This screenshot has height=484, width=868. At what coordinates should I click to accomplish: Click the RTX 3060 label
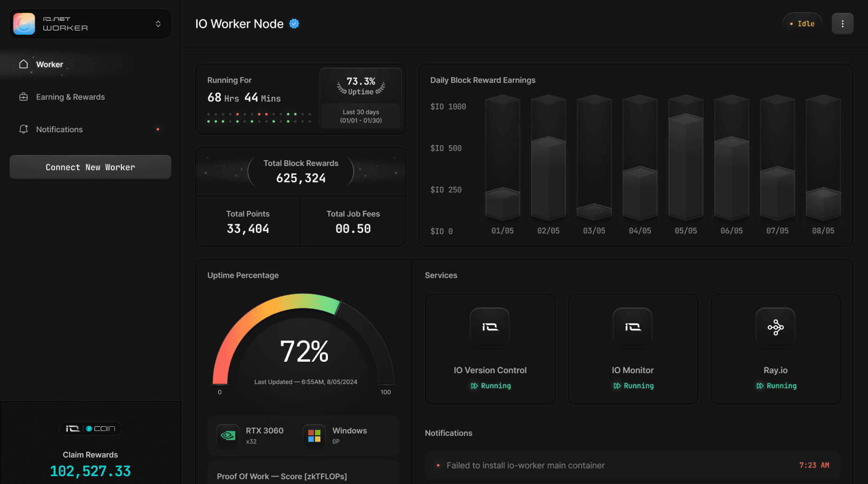pyautogui.click(x=265, y=430)
